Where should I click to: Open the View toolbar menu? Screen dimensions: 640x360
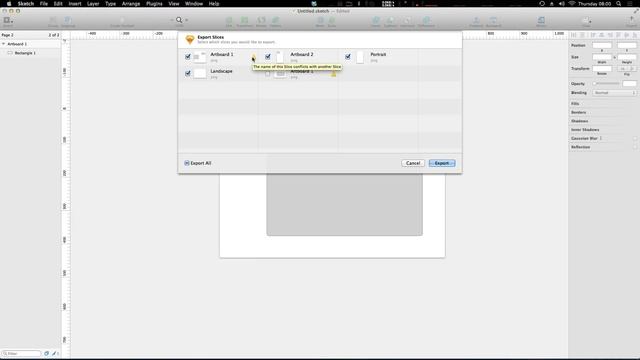586,20
